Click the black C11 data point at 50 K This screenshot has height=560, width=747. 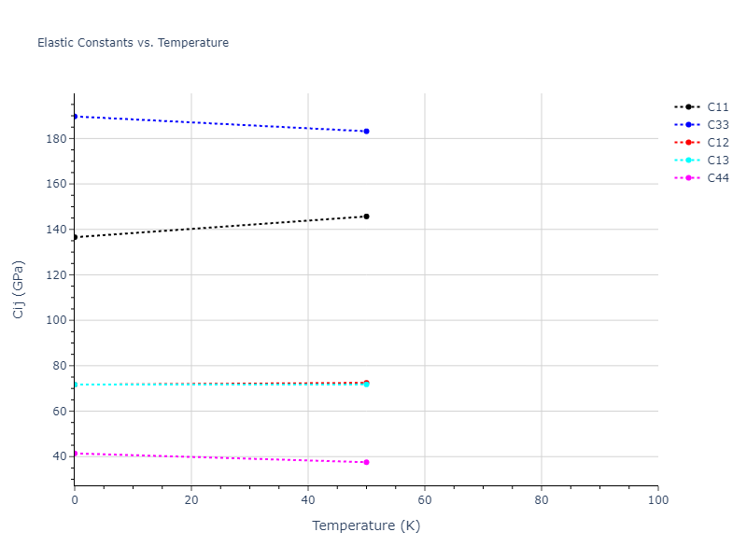tap(366, 217)
